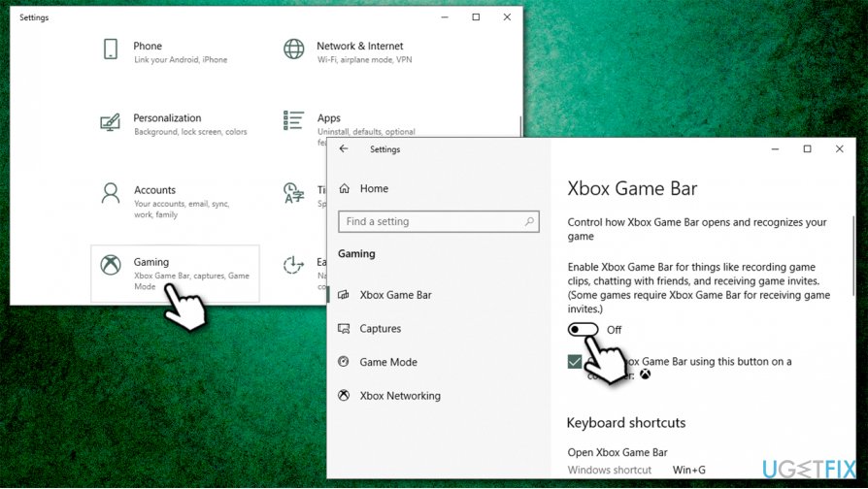The width and height of the screenshot is (868, 489).
Task: Click 'Open Xbox Game Bar' shortcut label
Action: [x=618, y=452]
